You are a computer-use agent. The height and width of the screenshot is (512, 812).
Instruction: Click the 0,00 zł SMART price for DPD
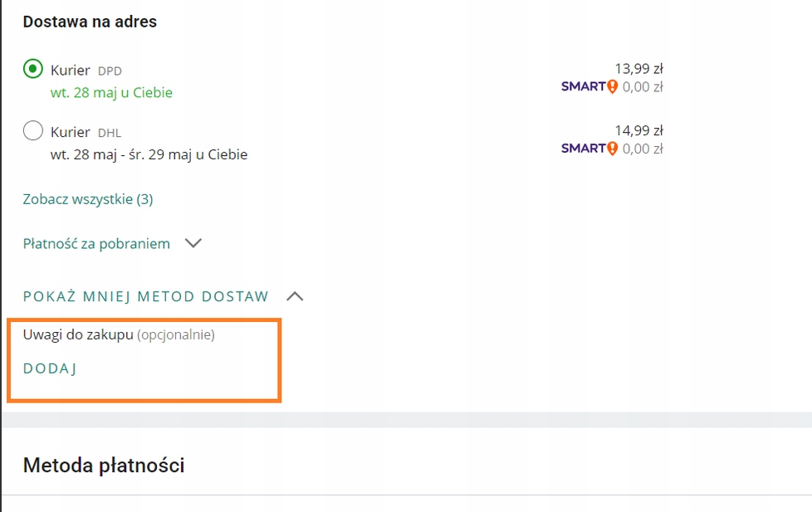point(643,86)
